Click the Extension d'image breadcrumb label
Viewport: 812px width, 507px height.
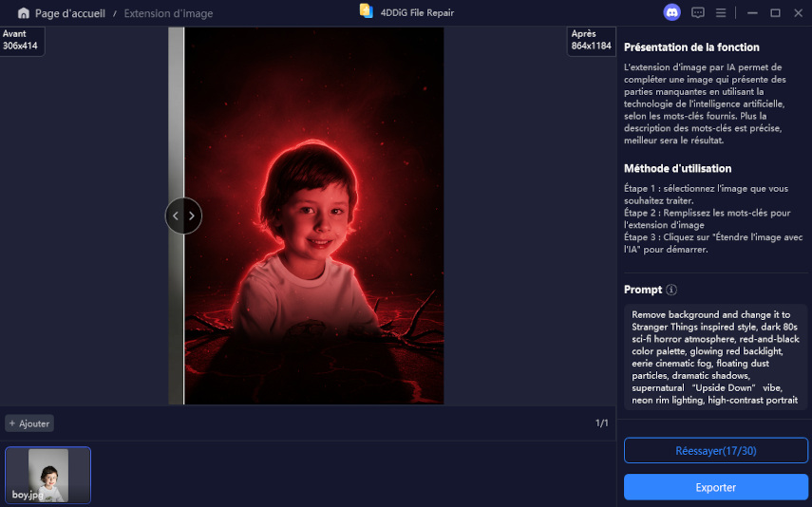click(168, 13)
